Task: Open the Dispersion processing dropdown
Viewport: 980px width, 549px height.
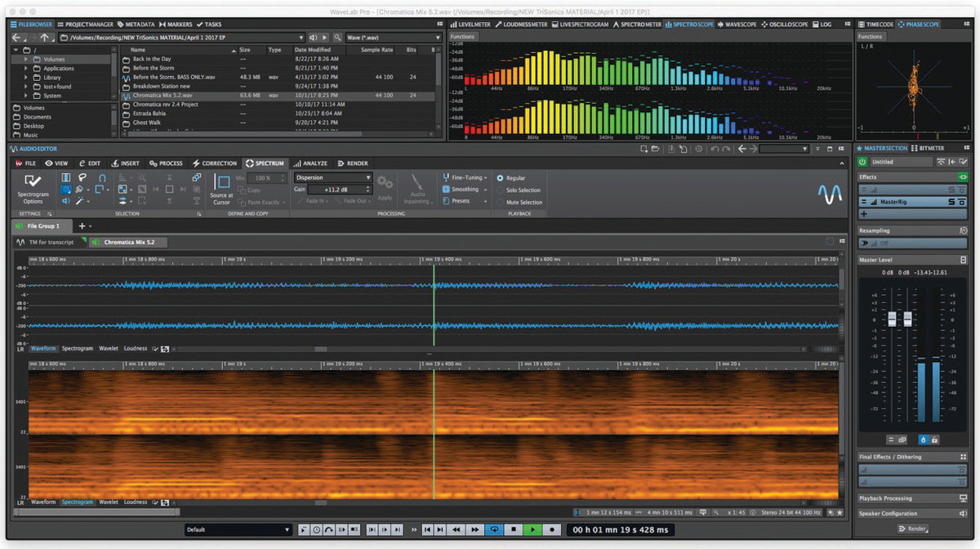Action: tap(333, 177)
